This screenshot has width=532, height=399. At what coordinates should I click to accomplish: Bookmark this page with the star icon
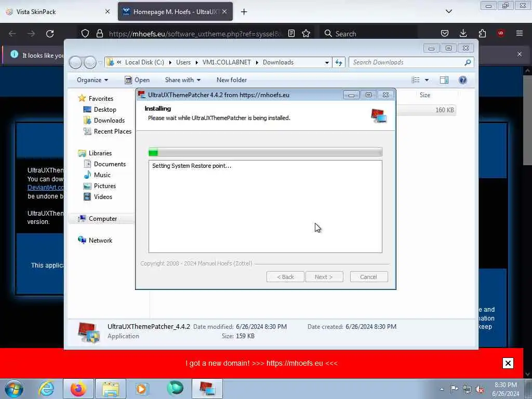(306, 33)
